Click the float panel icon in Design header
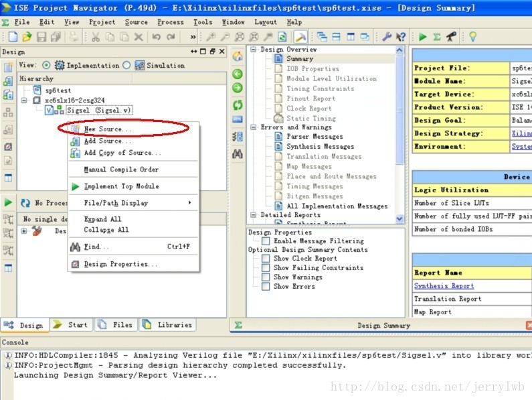Image resolution: width=532 pixels, height=400 pixels. 212,52
